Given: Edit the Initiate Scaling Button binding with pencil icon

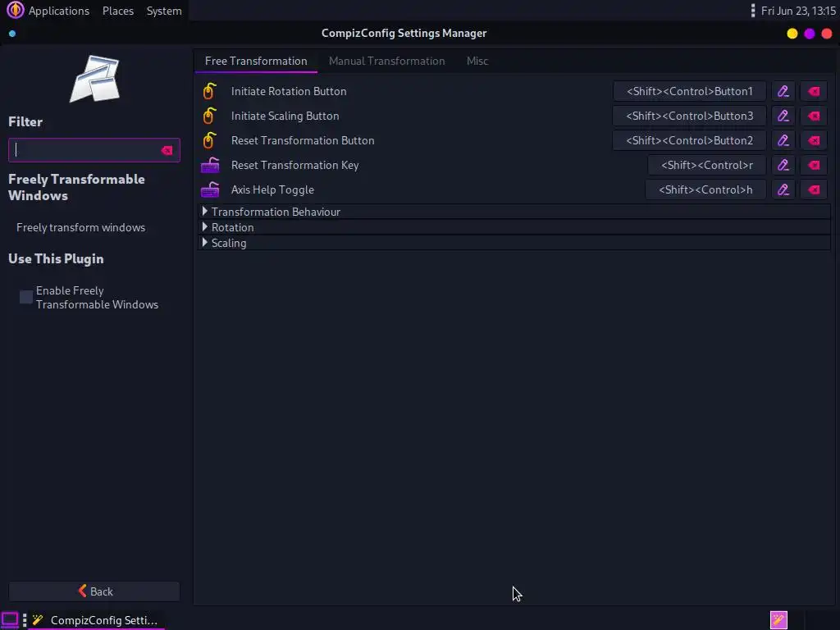Looking at the screenshot, I should [783, 116].
